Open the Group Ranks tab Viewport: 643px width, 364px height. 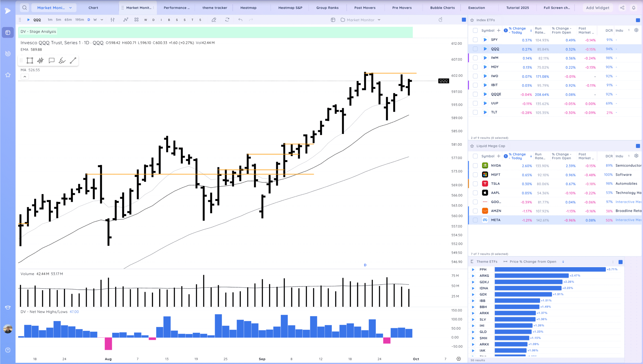point(327,8)
